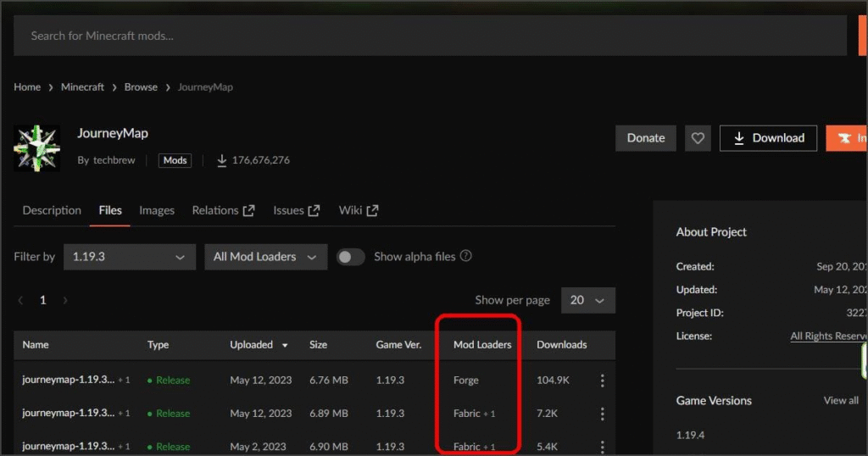Screen dimensions: 868x456
Task: Open the JourneyMap project logo thumbnail
Action: pyautogui.click(x=37, y=147)
